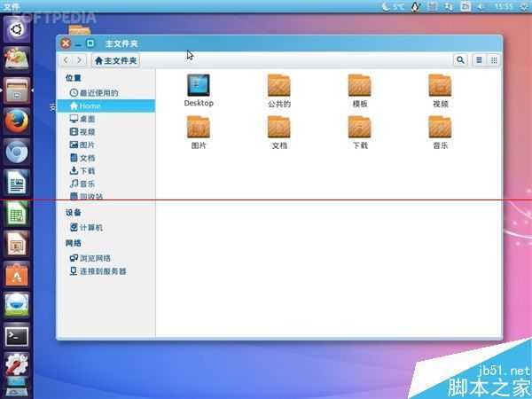Select 音乐 in the sidebar

[106, 184]
